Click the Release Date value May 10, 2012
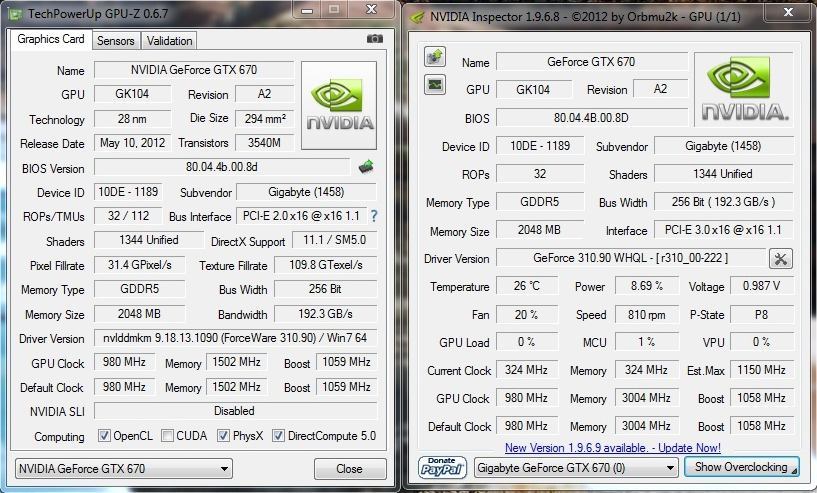 click(132, 143)
